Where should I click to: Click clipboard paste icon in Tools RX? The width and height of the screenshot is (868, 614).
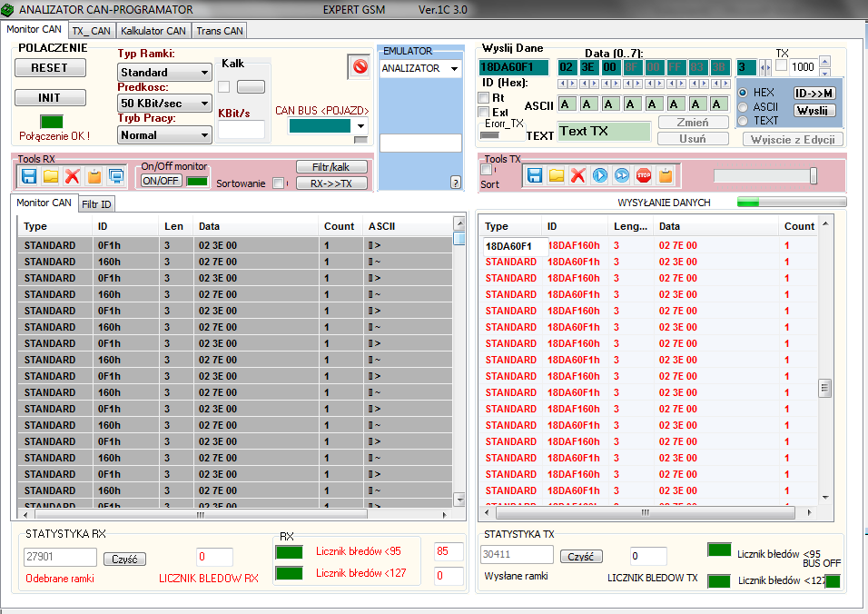tap(94, 176)
